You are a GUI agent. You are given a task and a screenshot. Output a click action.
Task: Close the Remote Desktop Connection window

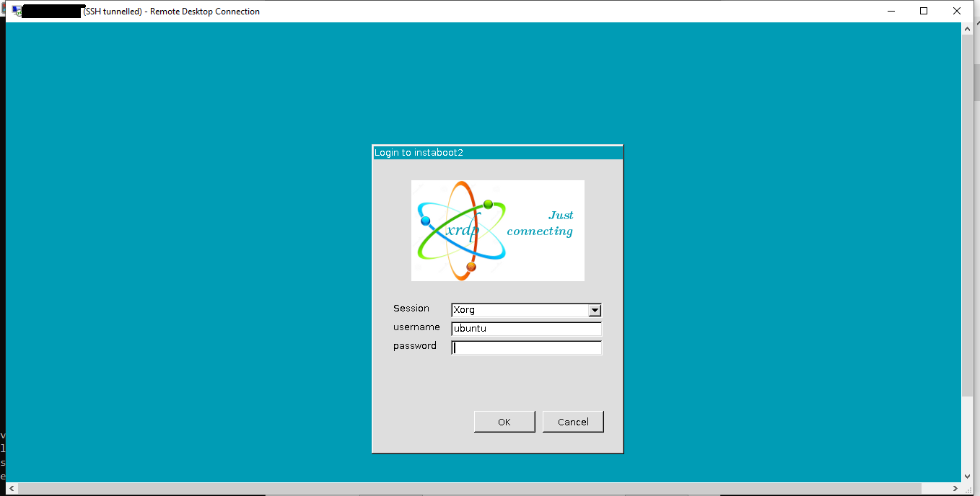[957, 11]
